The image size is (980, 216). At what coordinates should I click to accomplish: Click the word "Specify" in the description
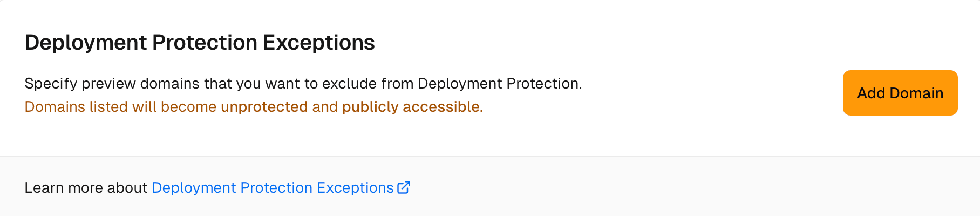(51, 84)
